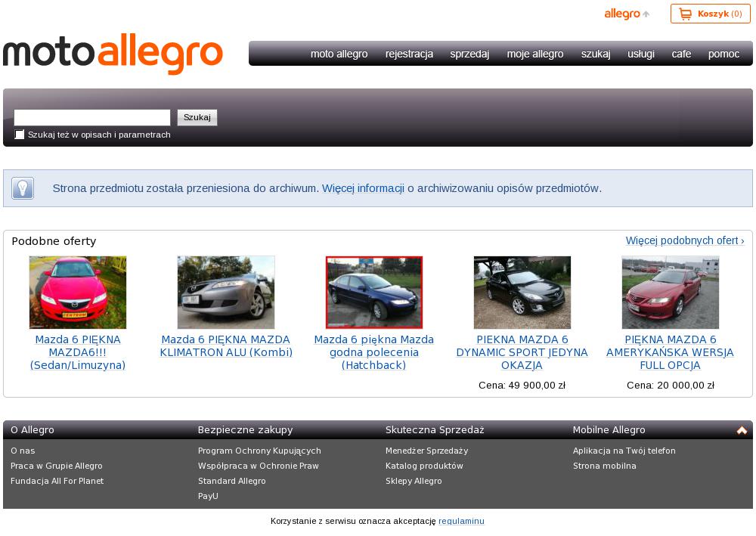Click the home icon in the footer header

742,430
